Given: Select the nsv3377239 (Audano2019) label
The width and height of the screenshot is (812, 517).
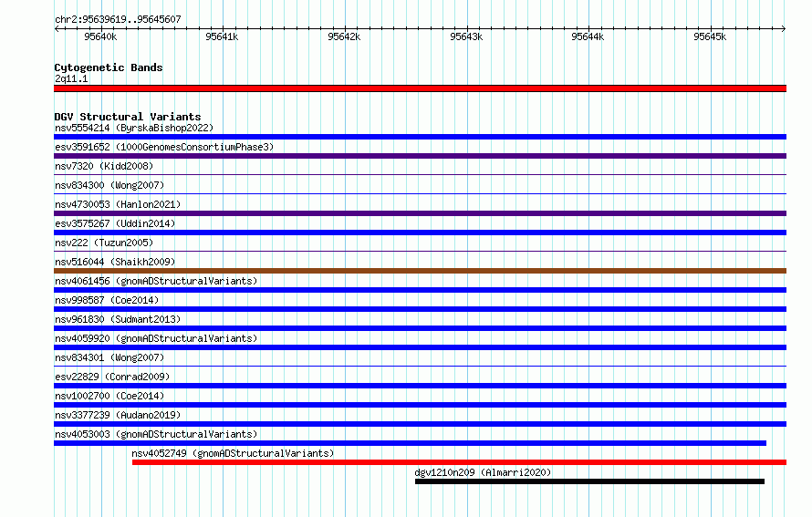Looking at the screenshot, I should click(118, 415).
